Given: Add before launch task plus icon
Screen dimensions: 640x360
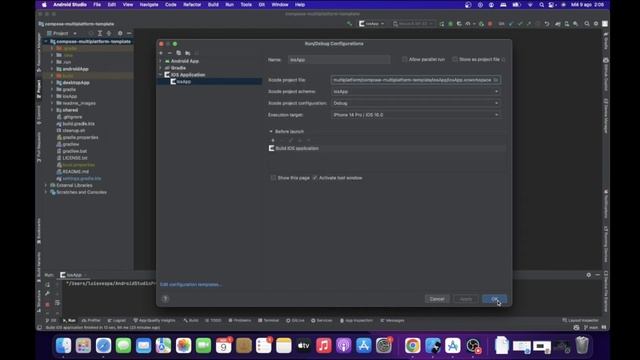Looking at the screenshot, I should 273,140.
